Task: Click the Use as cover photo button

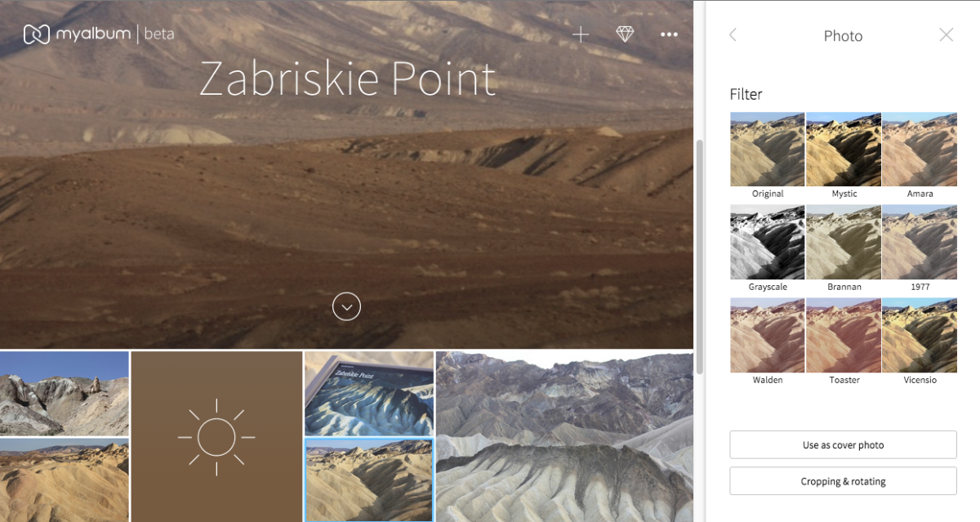Action: [843, 445]
